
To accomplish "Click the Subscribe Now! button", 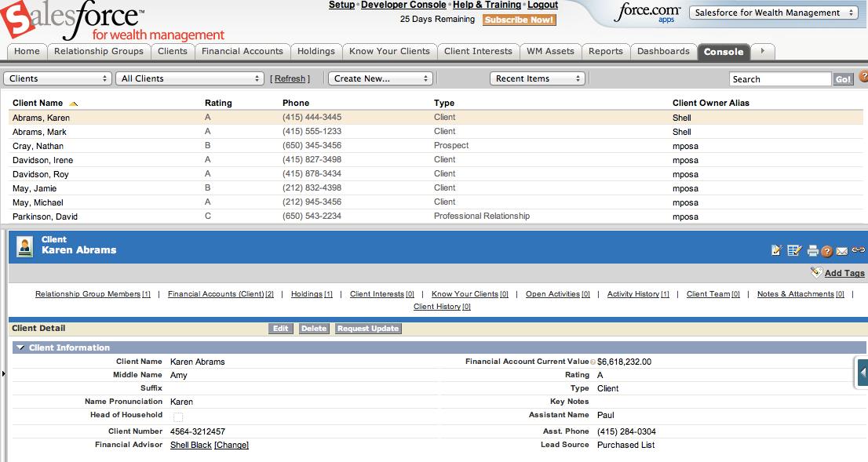I will pyautogui.click(x=520, y=20).
